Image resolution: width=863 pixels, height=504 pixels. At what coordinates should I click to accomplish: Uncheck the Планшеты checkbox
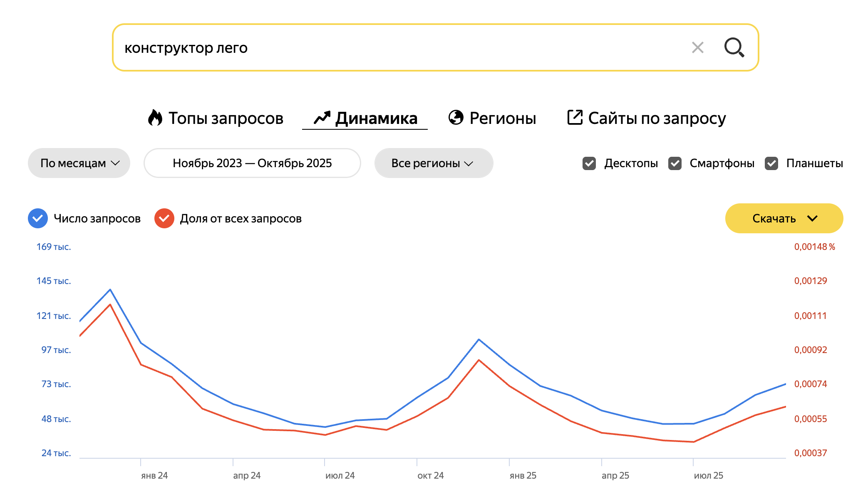[771, 163]
